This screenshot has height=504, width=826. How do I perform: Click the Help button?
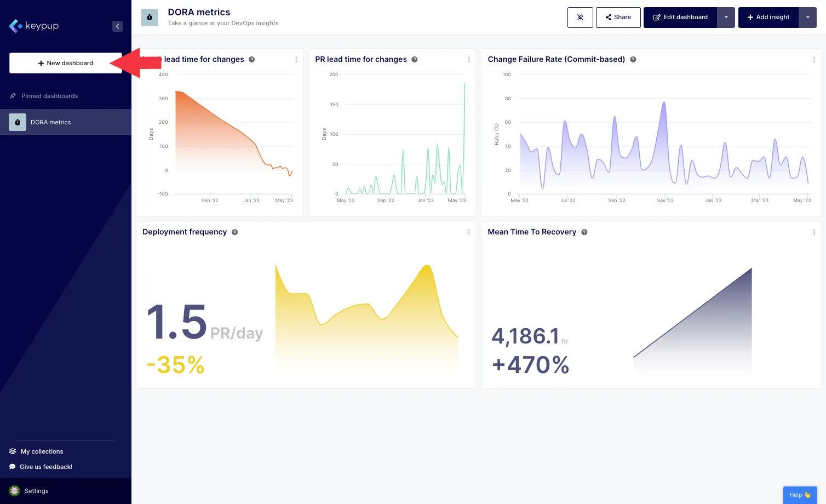point(799,494)
